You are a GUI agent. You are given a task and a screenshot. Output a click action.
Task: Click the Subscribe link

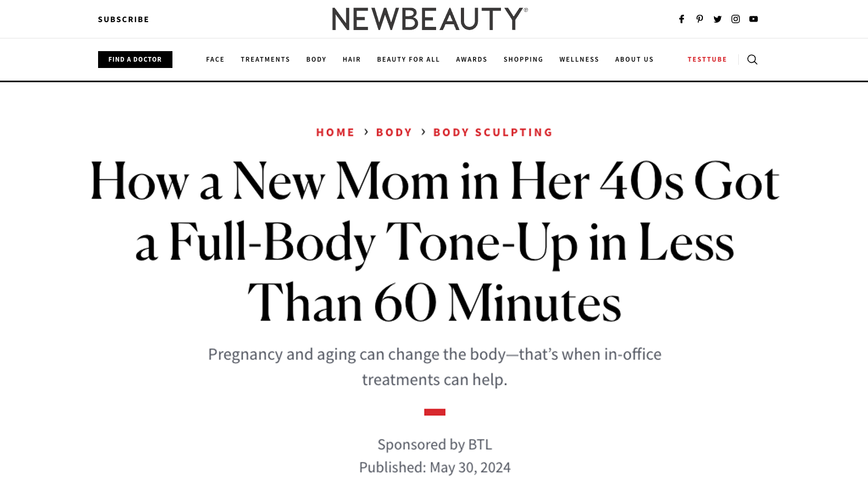(x=123, y=19)
